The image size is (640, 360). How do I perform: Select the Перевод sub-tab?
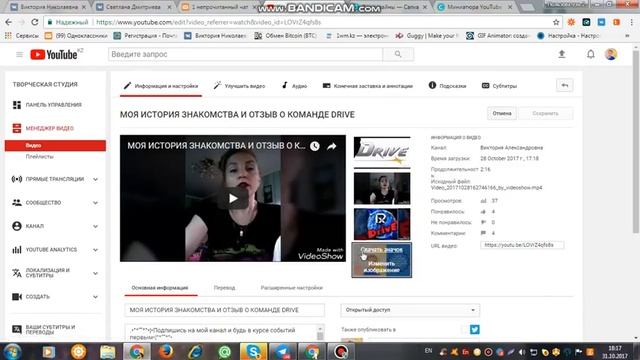coord(224,288)
